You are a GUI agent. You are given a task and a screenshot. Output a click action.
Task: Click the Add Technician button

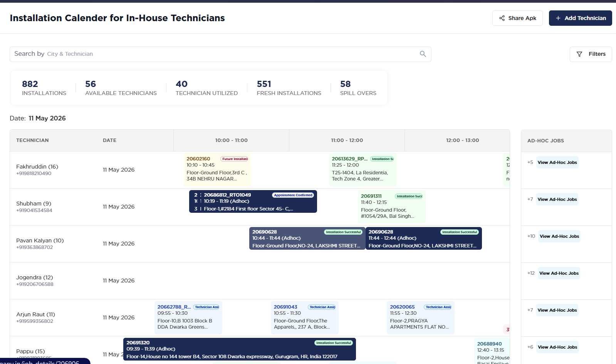click(580, 18)
